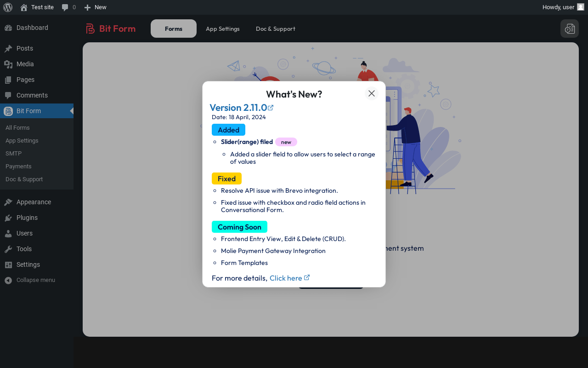The width and height of the screenshot is (588, 368).
Task: Click the What's New? heading
Action: pyautogui.click(x=294, y=94)
